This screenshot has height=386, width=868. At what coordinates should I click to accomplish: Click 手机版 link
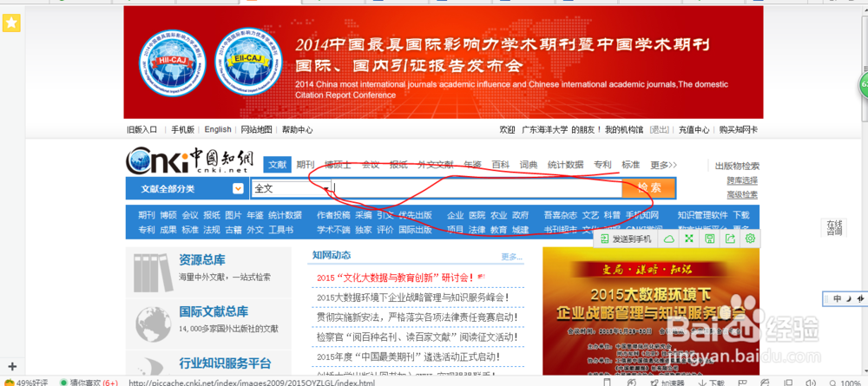[x=182, y=130]
